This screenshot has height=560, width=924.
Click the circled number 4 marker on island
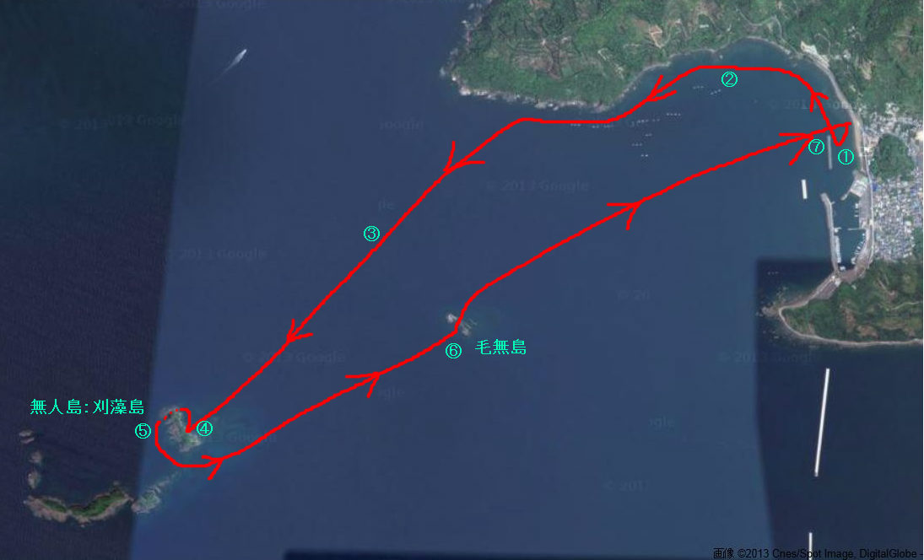pos(204,428)
